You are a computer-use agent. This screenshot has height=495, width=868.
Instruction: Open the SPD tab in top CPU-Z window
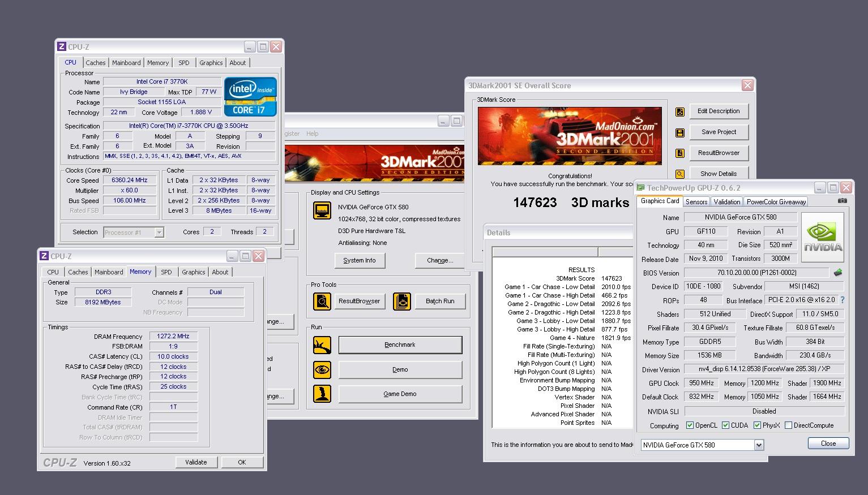point(184,63)
